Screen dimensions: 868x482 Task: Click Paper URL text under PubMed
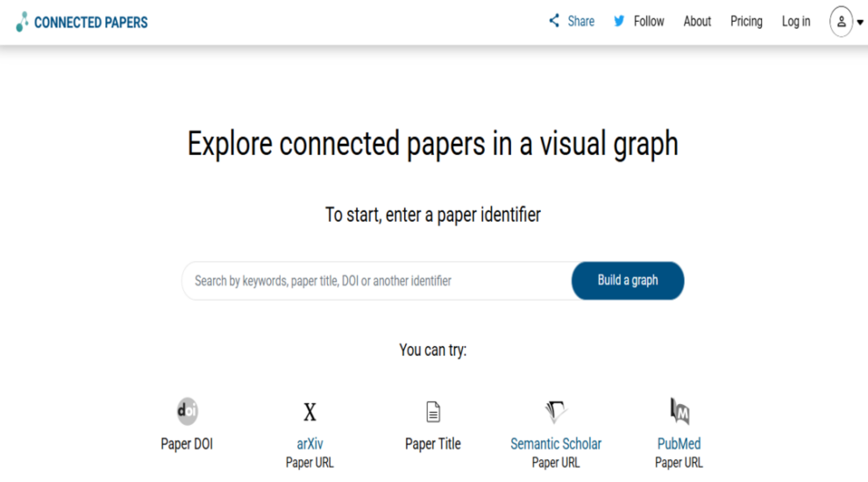click(x=679, y=463)
